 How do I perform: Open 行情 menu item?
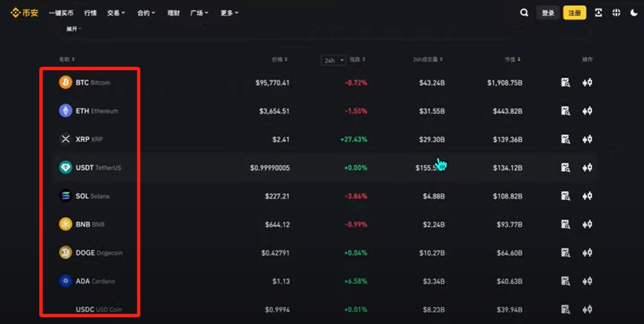[x=90, y=13]
